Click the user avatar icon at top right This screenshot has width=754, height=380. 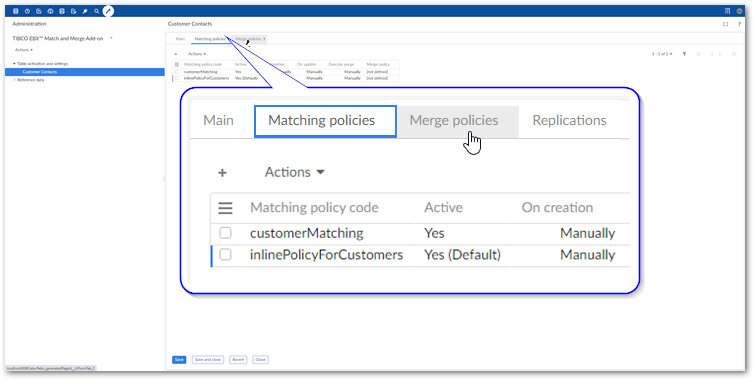coord(740,11)
